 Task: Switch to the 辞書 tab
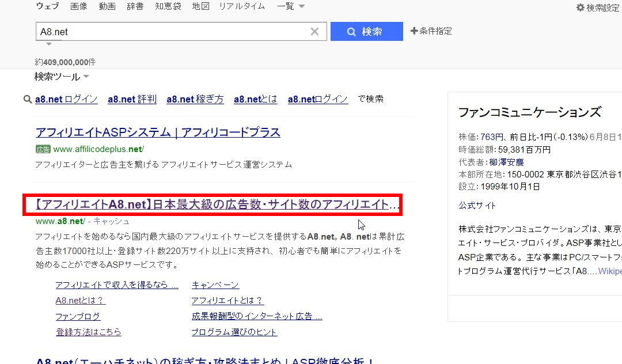pyautogui.click(x=135, y=6)
